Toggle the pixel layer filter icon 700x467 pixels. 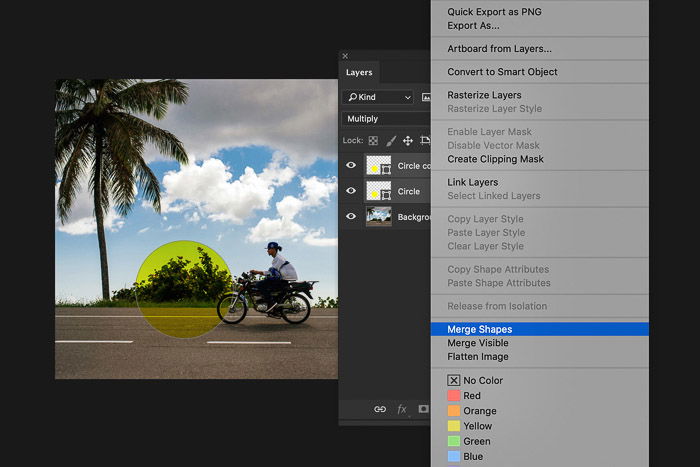(x=426, y=97)
